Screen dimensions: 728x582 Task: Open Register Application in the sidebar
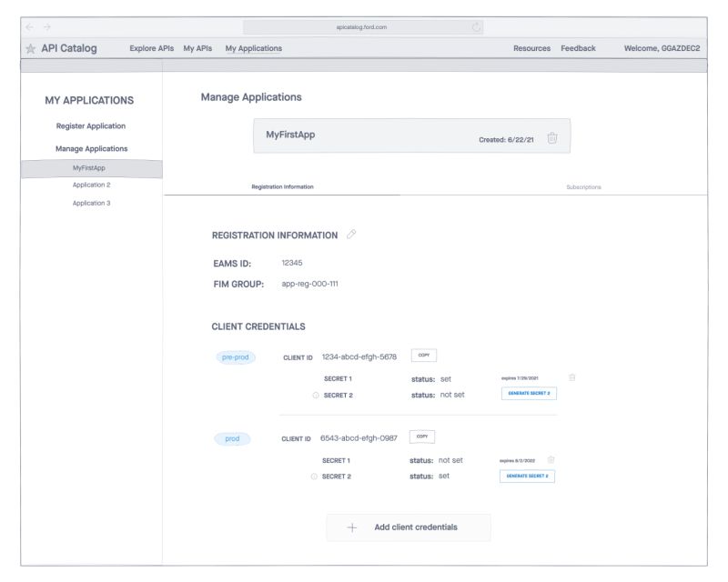[x=90, y=126]
